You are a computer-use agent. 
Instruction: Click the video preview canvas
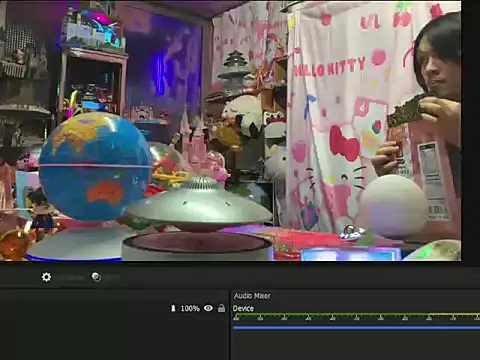coord(231,131)
